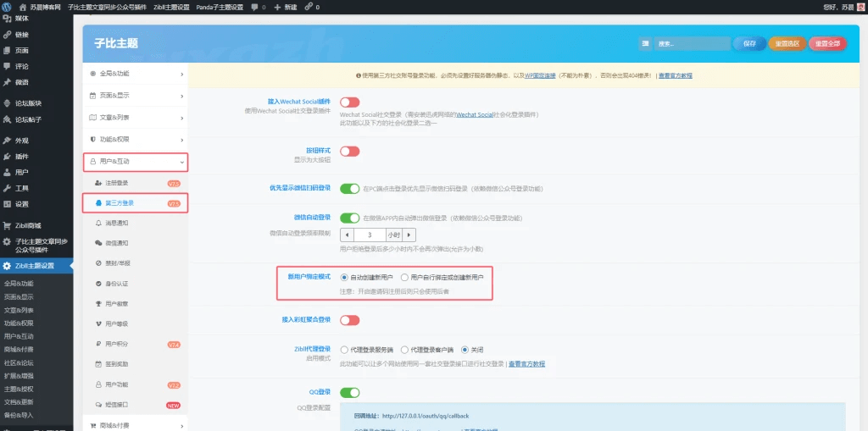Turn off the QQ登录 switch

coord(350,393)
